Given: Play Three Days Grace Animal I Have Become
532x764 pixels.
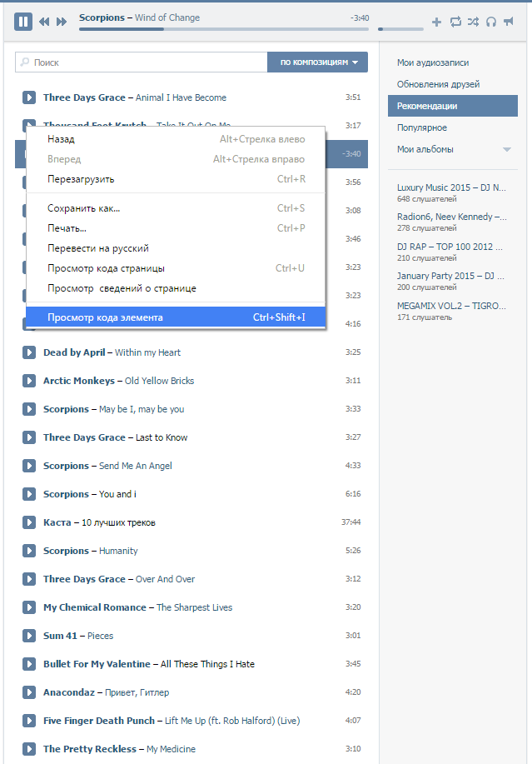Looking at the screenshot, I should click(29, 97).
